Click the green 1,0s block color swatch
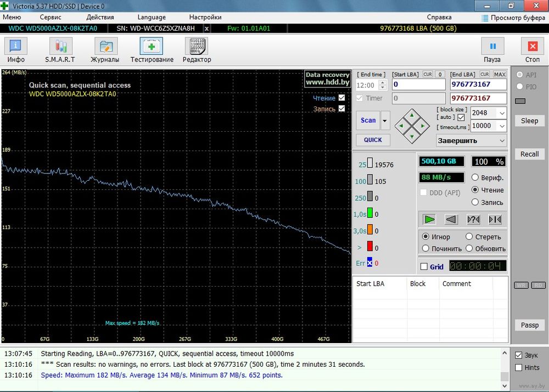 point(369,212)
